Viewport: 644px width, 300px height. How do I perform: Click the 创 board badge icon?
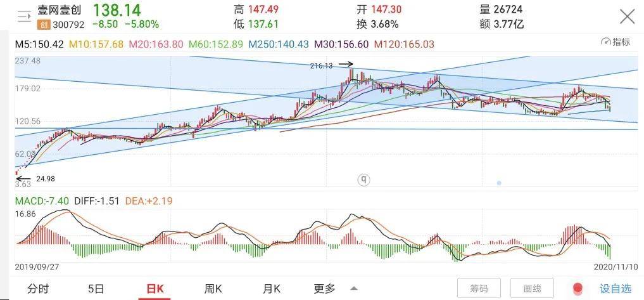point(44,25)
